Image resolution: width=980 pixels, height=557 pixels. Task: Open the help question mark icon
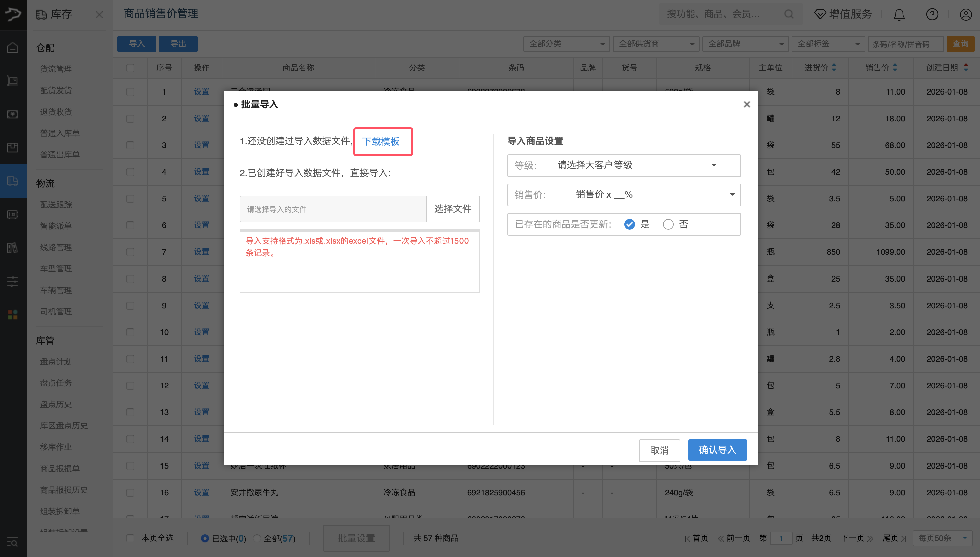[932, 14]
